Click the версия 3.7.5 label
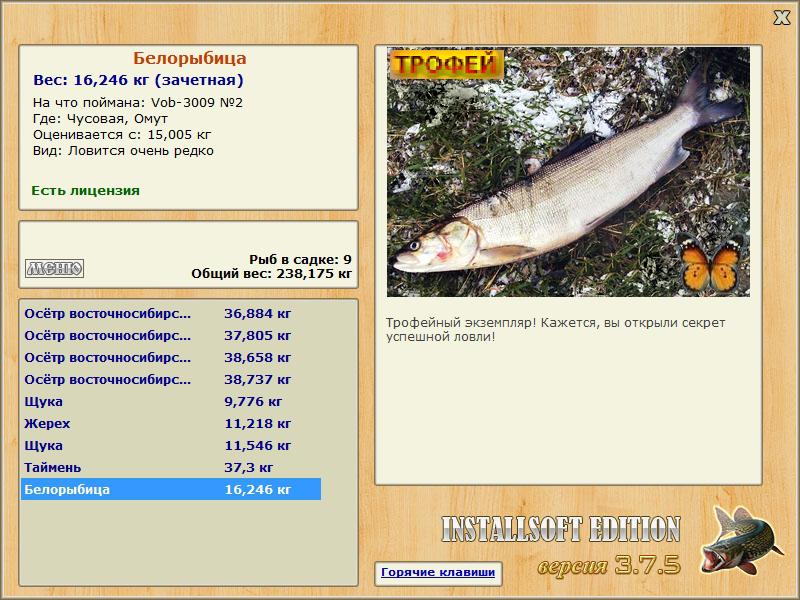This screenshot has width=800, height=600. [x=609, y=565]
